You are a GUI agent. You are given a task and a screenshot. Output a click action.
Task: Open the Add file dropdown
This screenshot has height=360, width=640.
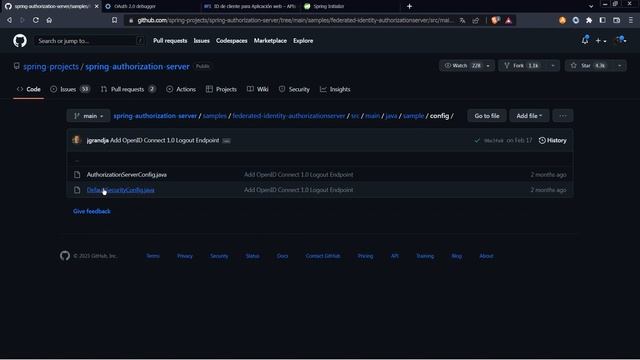coord(529,116)
